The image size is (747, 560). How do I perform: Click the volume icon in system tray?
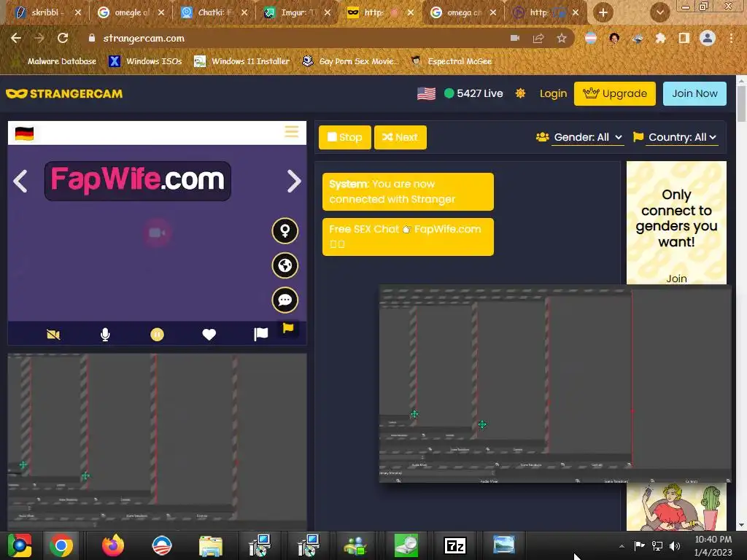pos(675,545)
